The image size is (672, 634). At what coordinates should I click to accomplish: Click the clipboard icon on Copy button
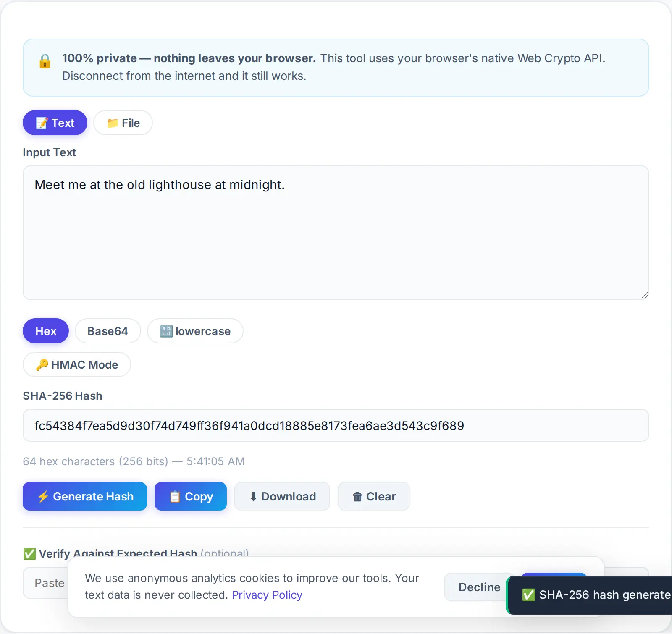click(175, 496)
